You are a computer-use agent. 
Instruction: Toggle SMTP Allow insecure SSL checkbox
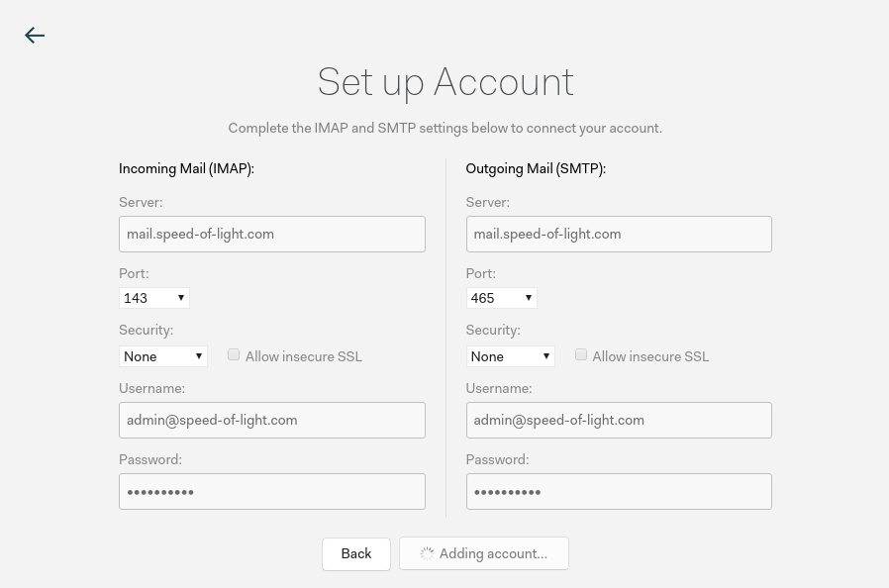tap(581, 354)
